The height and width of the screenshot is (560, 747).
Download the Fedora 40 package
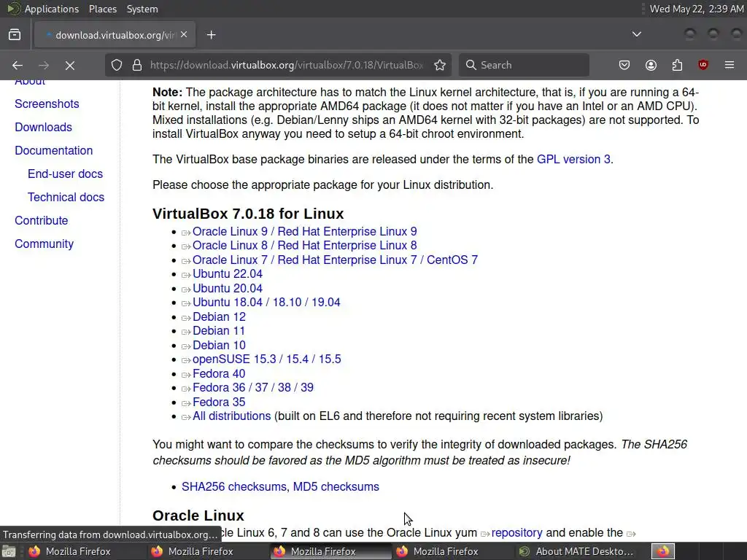pyautogui.click(x=219, y=374)
